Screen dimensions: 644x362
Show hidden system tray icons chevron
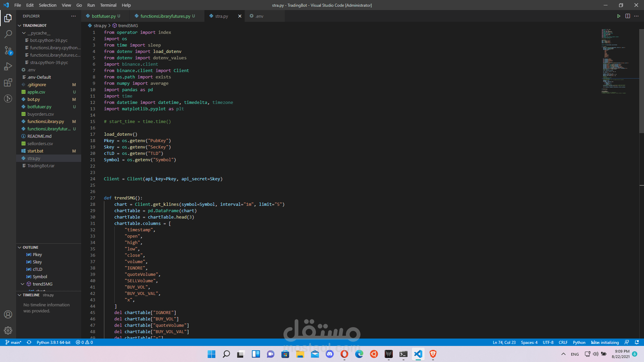[x=563, y=354]
